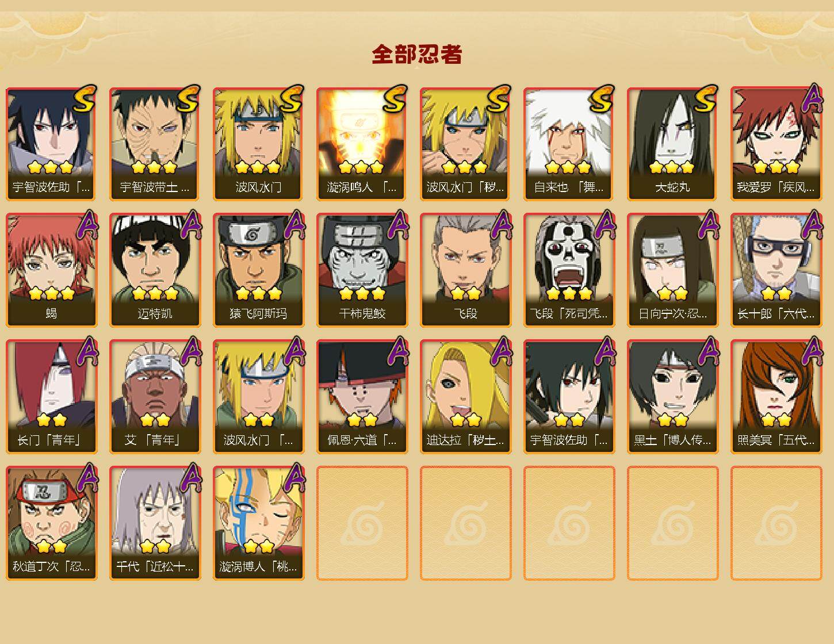Choose the 秋道丁次 ninja card
This screenshot has width=834, height=644.
51,523
